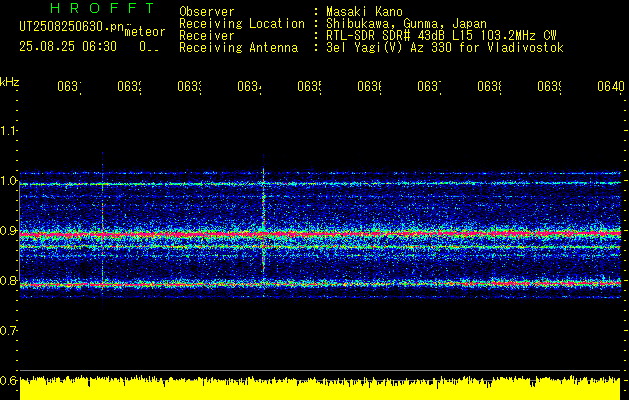Screen dimensions: 629x400
Task: Select the UT2508250630 file name text
Action: (x=72, y=27)
